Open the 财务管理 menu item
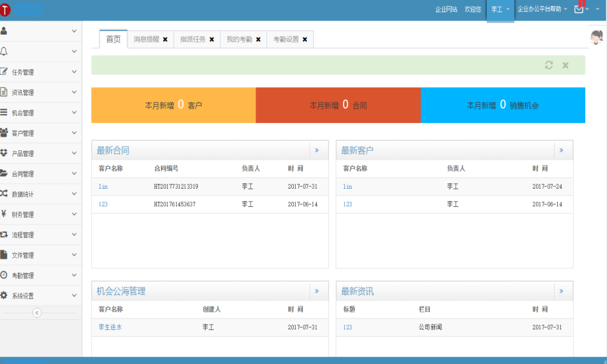This screenshot has height=364, width=607. tap(41, 214)
